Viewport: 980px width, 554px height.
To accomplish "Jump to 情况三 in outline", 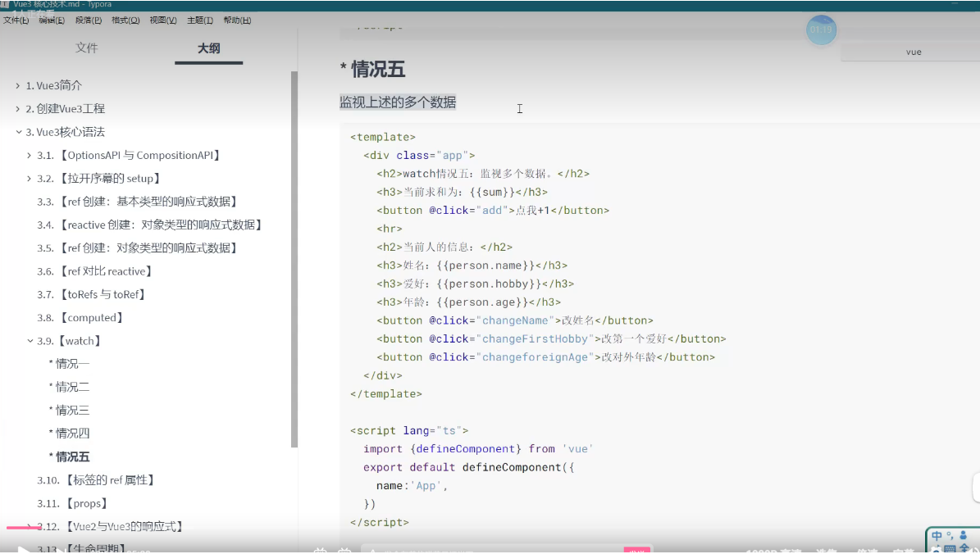I will (70, 410).
